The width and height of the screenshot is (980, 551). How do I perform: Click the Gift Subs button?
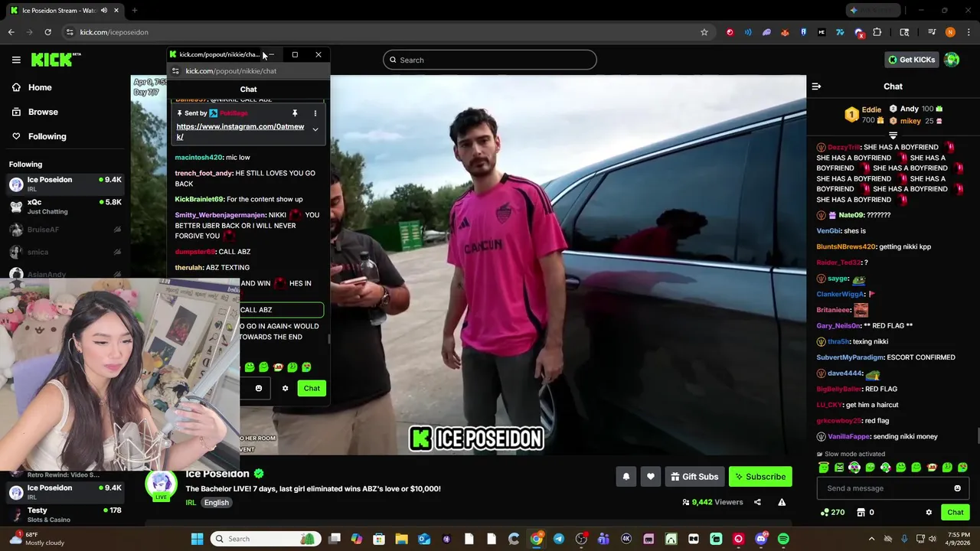click(x=694, y=477)
